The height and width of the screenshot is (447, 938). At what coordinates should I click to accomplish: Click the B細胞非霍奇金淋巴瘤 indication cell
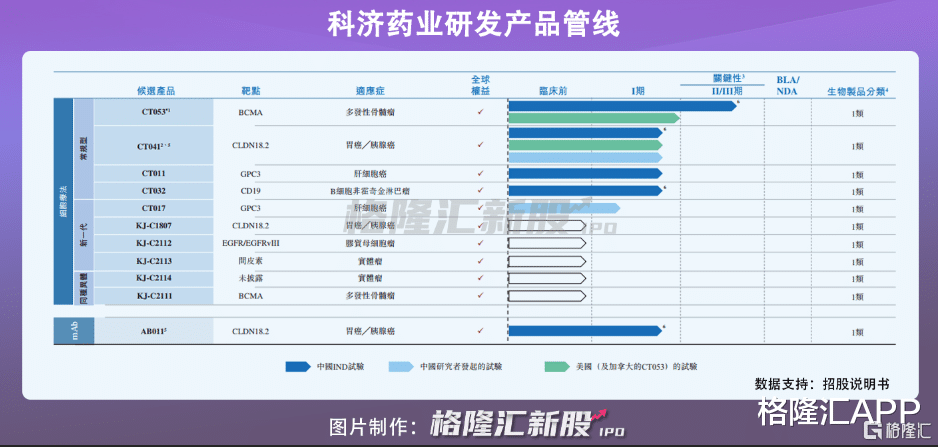tap(370, 191)
